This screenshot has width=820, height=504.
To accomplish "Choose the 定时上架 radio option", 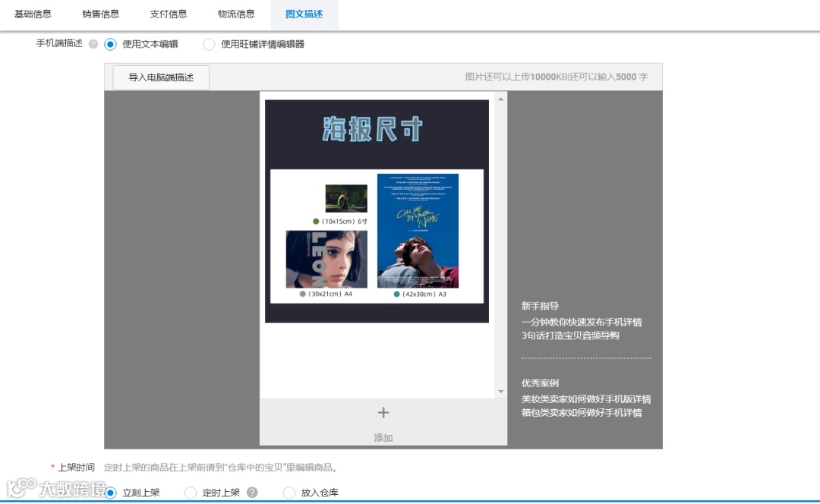I will [191, 493].
